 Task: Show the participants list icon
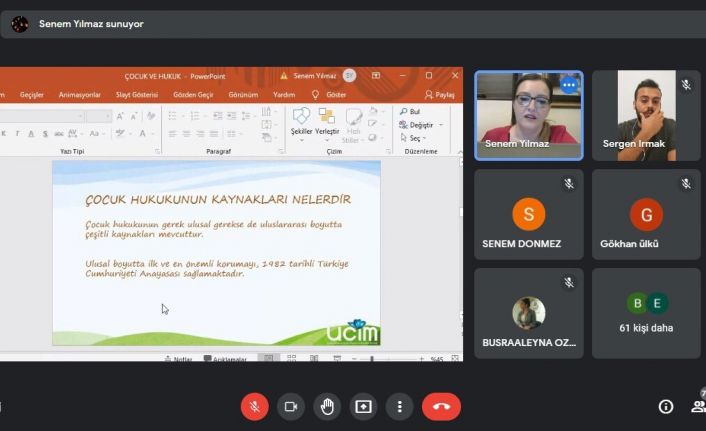(698, 406)
